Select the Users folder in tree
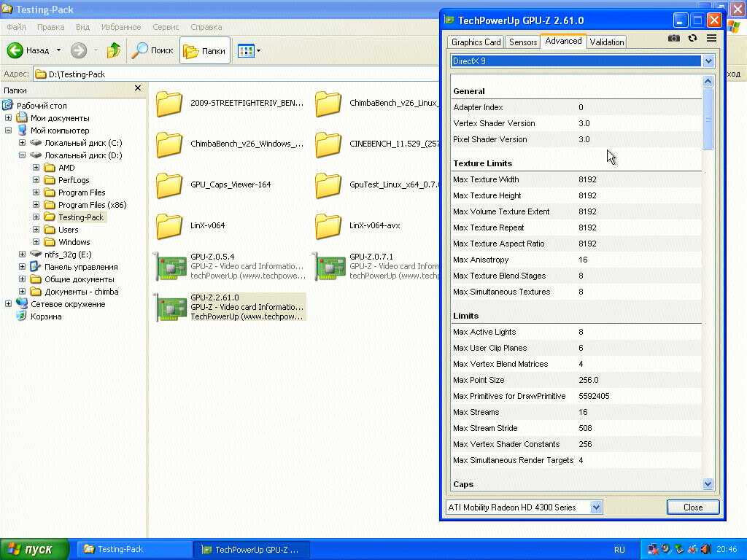The image size is (747, 560). (68, 230)
